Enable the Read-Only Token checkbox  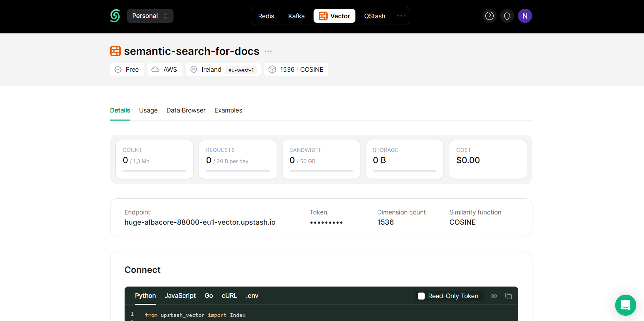click(421, 296)
